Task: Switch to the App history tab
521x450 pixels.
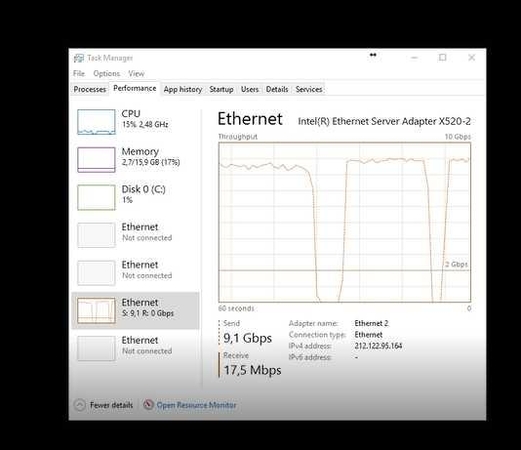Action: click(183, 89)
